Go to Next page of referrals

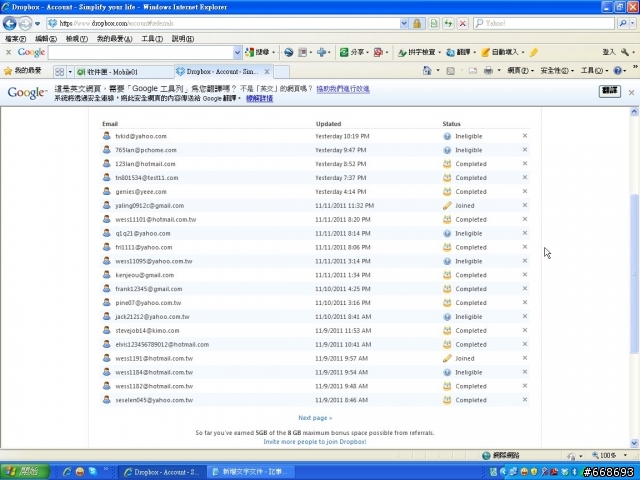tap(315, 418)
